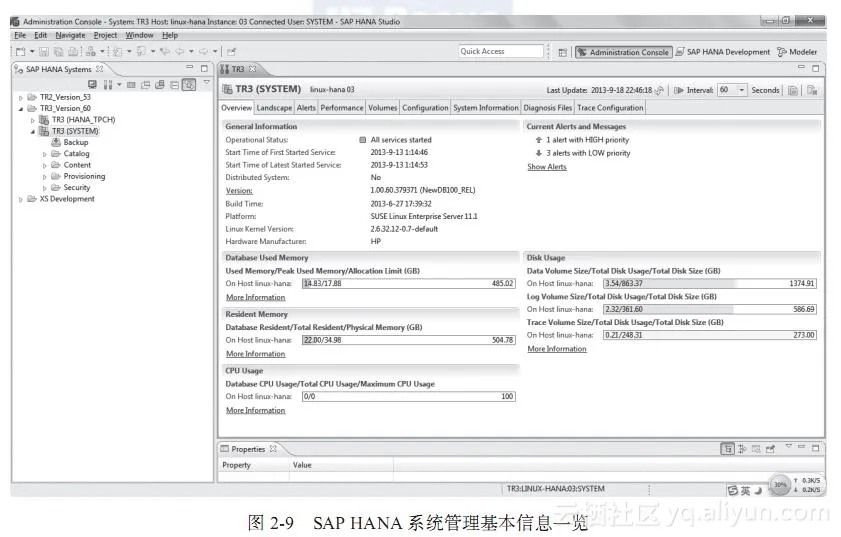The image size is (841, 537).
Task: Open More Information under Disk Usage
Action: pyautogui.click(x=557, y=349)
